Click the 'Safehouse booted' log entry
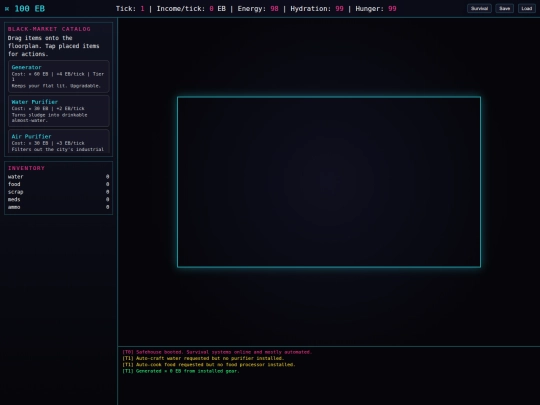The width and height of the screenshot is (540, 405). (217, 352)
